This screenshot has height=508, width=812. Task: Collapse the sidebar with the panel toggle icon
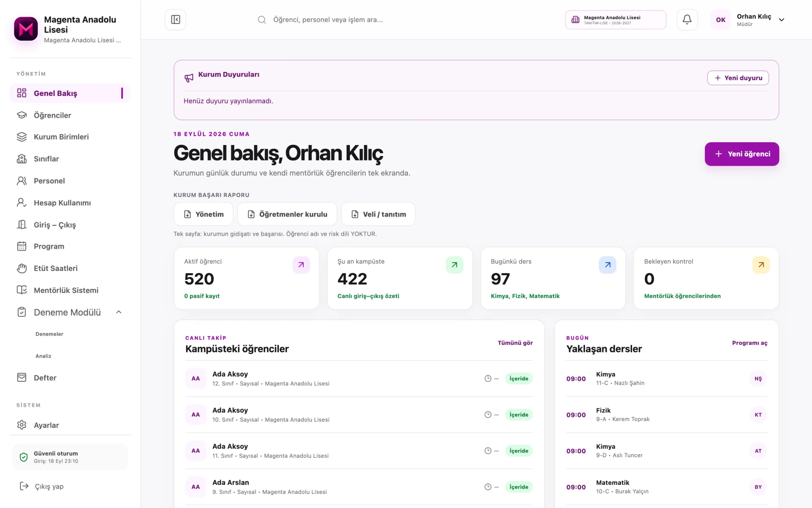click(x=175, y=20)
